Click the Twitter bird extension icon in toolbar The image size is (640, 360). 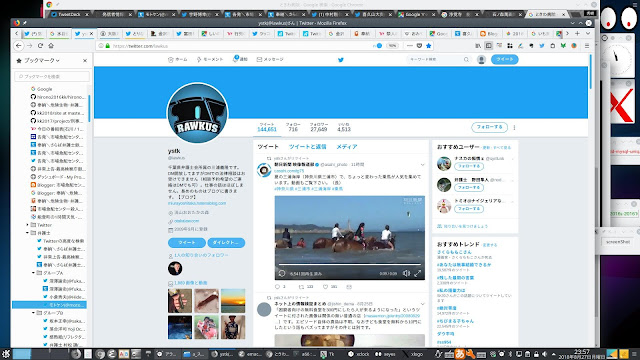tap(542, 46)
